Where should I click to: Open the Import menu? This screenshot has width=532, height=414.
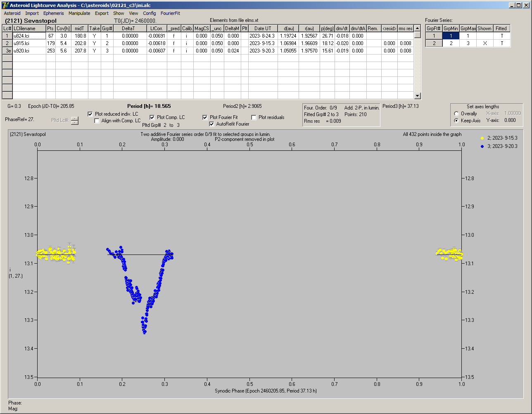point(32,13)
